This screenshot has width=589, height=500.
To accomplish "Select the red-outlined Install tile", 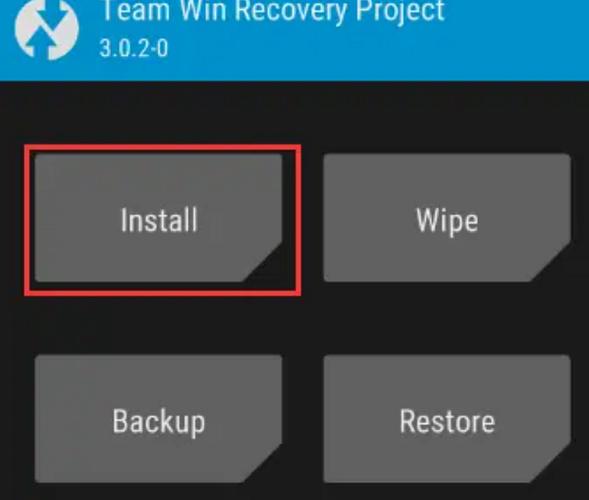I will coord(163,220).
